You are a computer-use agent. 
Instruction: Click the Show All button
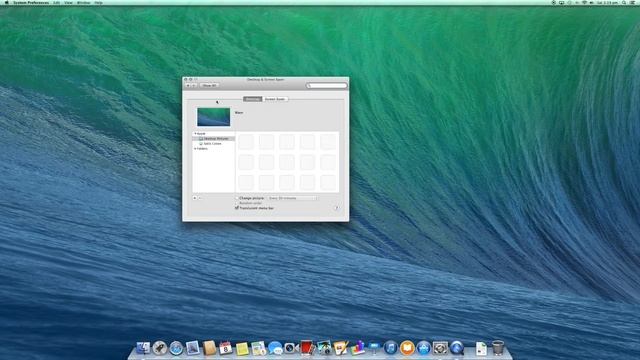[x=209, y=85]
